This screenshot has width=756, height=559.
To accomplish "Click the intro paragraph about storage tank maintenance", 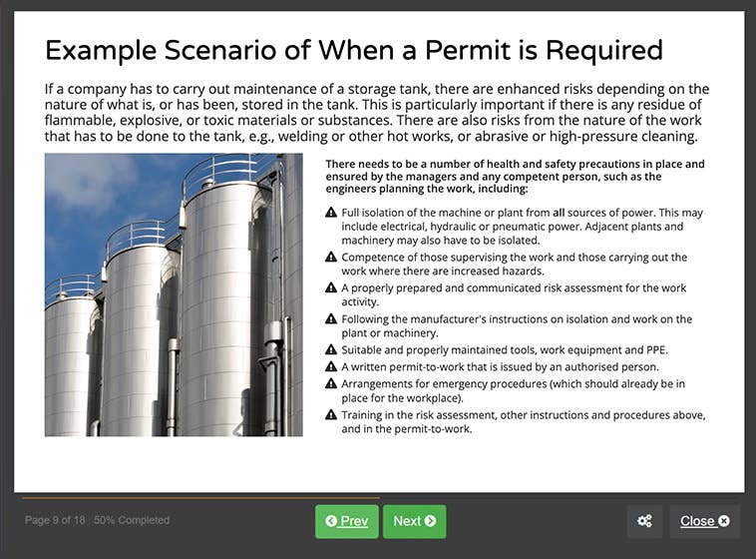I will [x=377, y=113].
